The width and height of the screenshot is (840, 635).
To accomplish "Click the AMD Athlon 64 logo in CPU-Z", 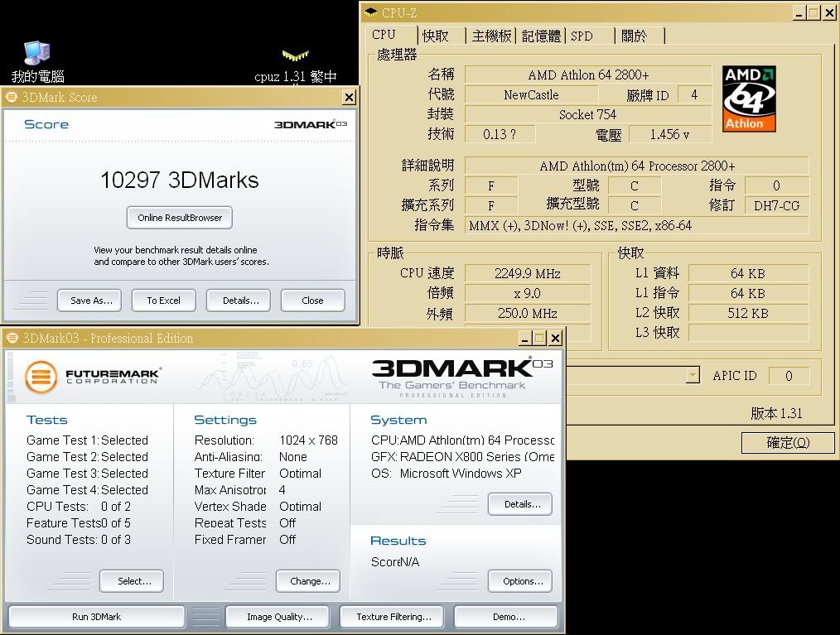I will (x=748, y=99).
